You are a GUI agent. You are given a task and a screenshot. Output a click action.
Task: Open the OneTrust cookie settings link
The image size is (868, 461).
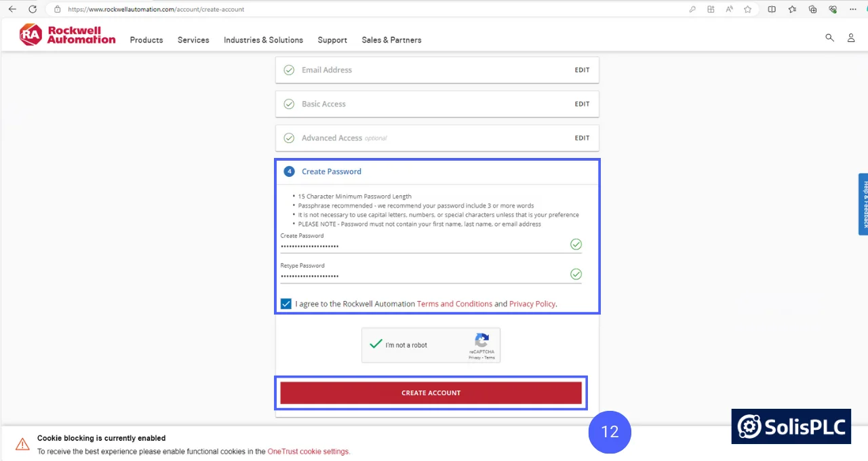coord(309,451)
